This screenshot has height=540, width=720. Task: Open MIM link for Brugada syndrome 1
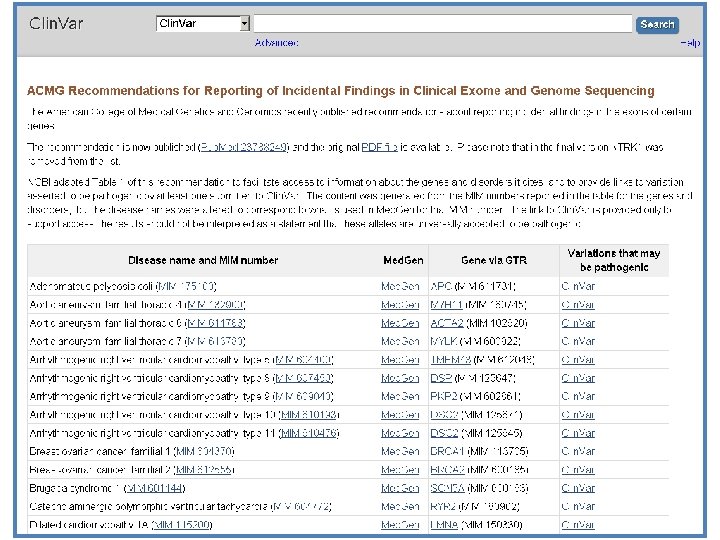155,489
